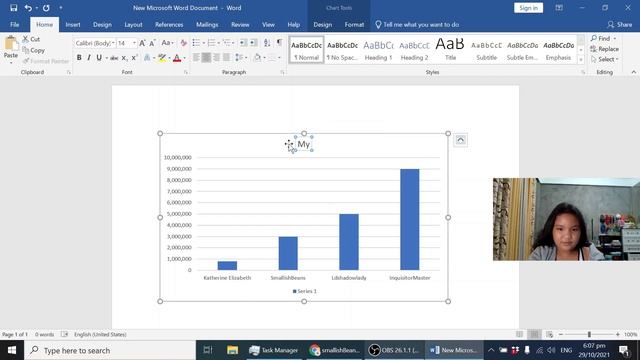This screenshot has width=640, height=360.
Task: Click the Share button
Action: click(x=620, y=24)
